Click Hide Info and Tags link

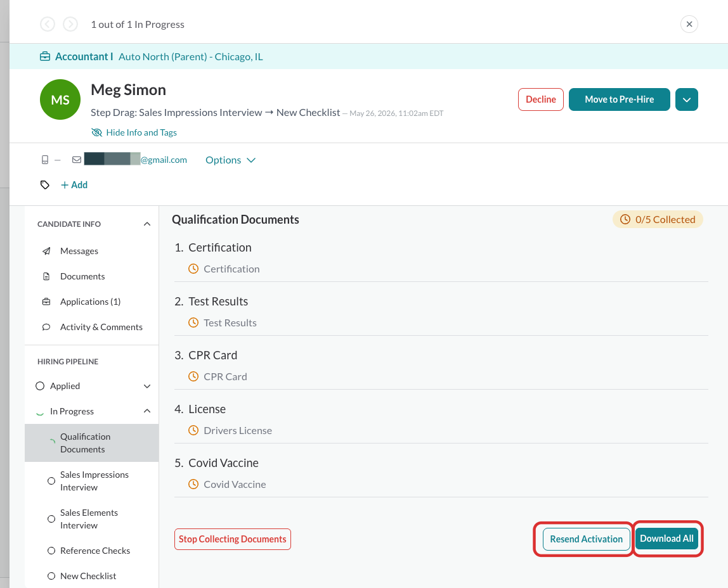(x=141, y=132)
